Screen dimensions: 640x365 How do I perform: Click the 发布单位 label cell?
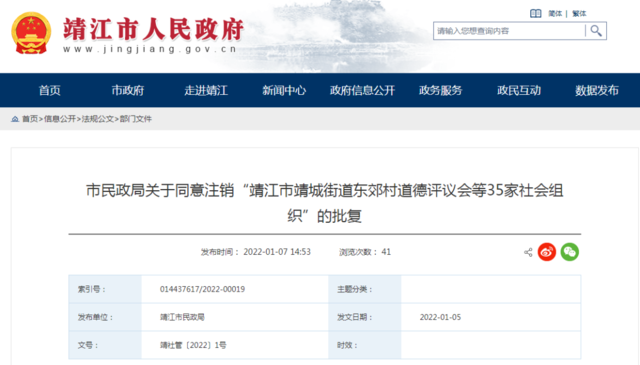point(105,317)
